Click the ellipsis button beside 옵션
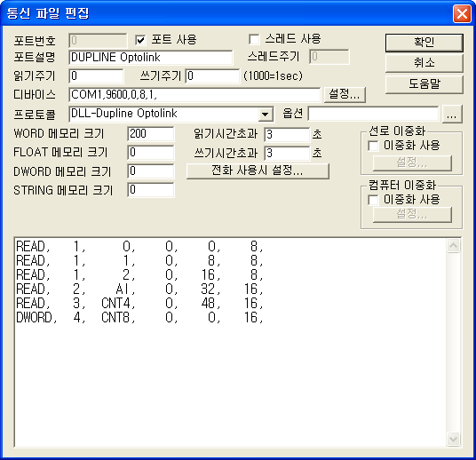This screenshot has width=476, height=460. [452, 115]
